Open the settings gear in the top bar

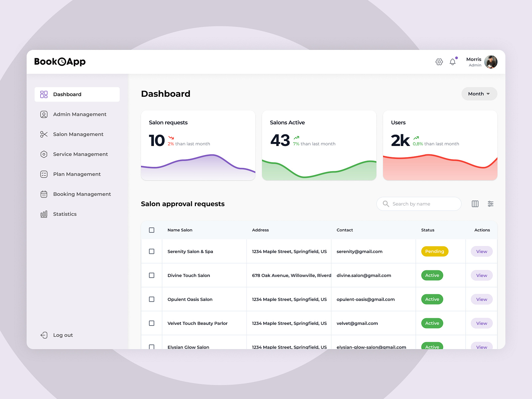(439, 62)
